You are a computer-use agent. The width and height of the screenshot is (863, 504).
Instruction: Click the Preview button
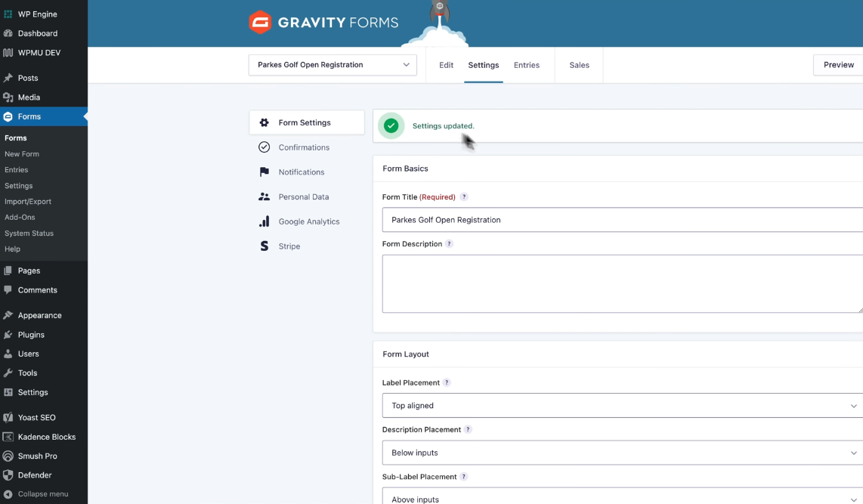point(838,65)
